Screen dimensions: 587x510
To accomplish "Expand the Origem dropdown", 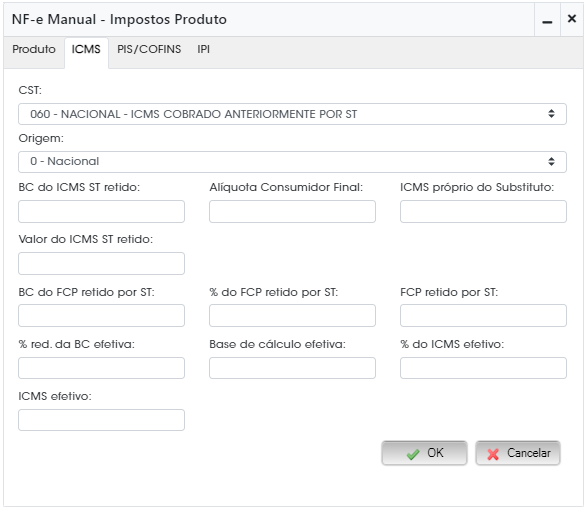I will coord(292,162).
